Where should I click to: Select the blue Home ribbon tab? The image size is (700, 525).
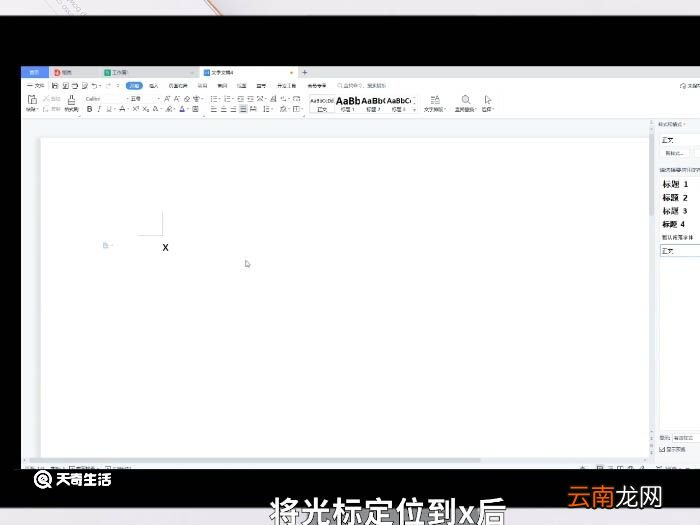(x=134, y=85)
